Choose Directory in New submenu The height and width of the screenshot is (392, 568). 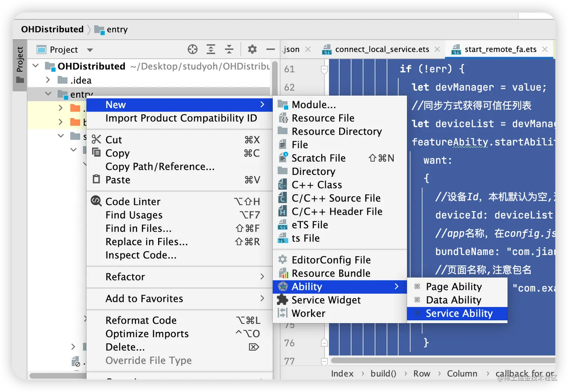[340, 171]
